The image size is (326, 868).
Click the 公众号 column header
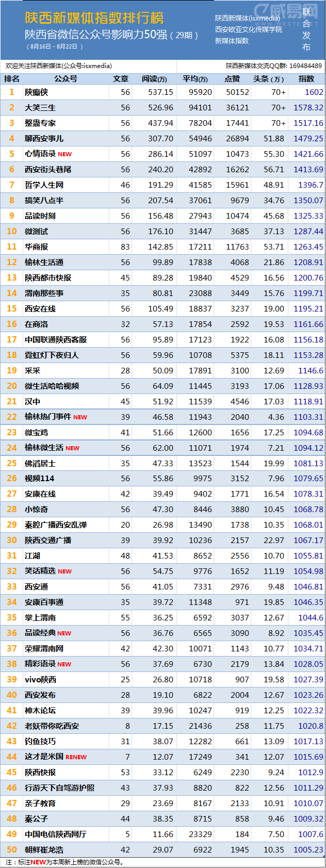click(66, 79)
